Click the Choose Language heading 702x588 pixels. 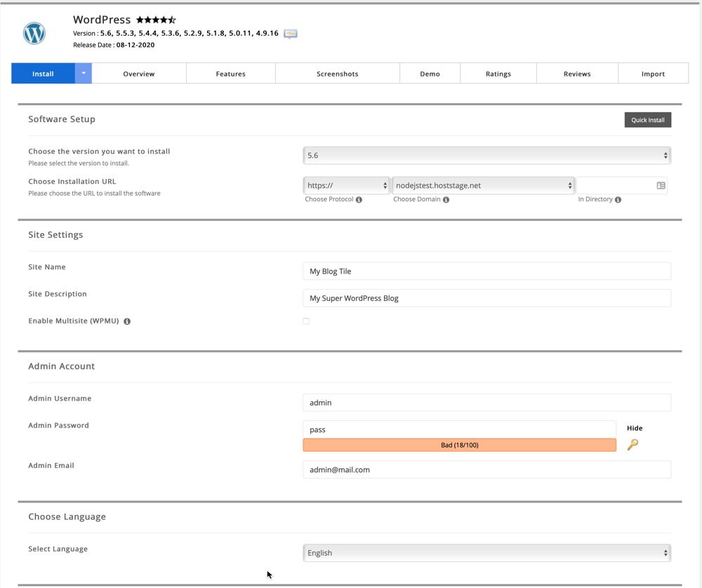point(67,516)
